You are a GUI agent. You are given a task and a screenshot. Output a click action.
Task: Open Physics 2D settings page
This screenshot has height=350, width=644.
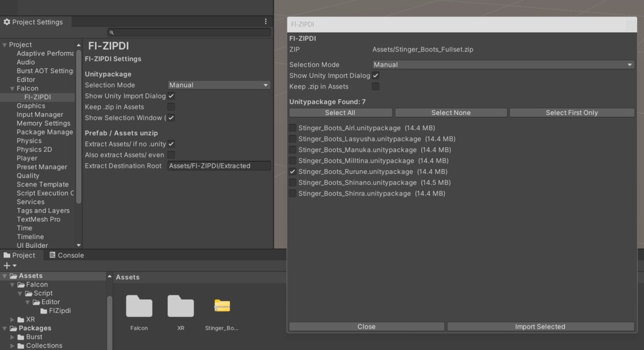tap(34, 150)
